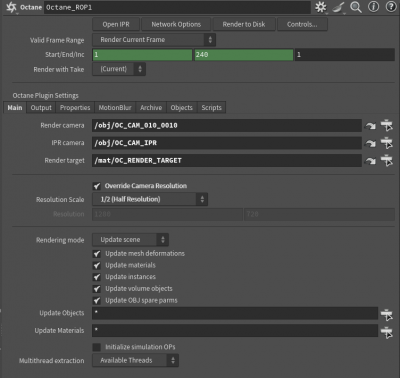Click the Render target path field
400x378 pixels.
pos(227,161)
